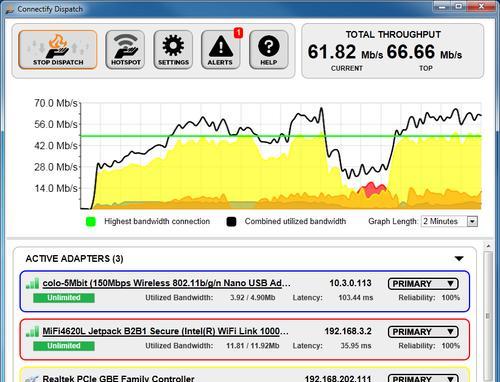Open the Help question mark button
The width and height of the screenshot is (500, 382).
269,50
